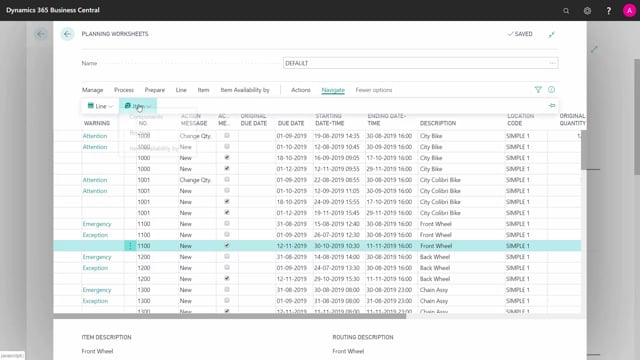Open the help question mark icon
The image size is (640, 360).
tap(609, 11)
